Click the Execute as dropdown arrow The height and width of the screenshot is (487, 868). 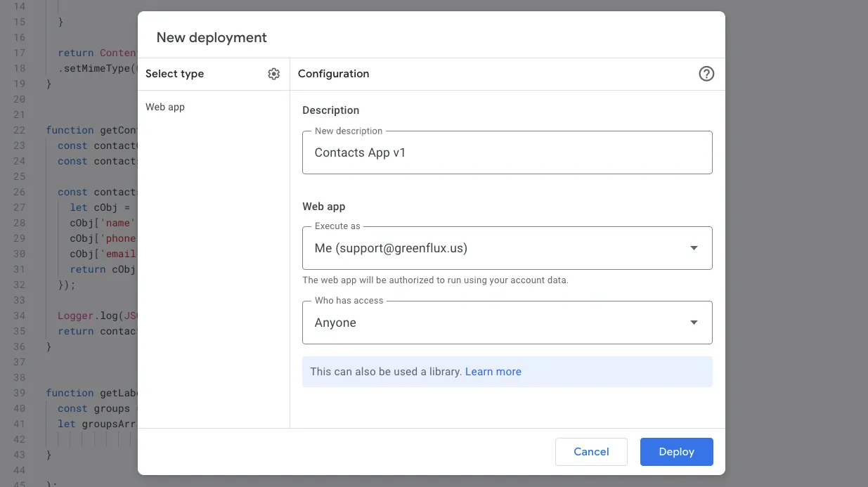click(x=694, y=248)
